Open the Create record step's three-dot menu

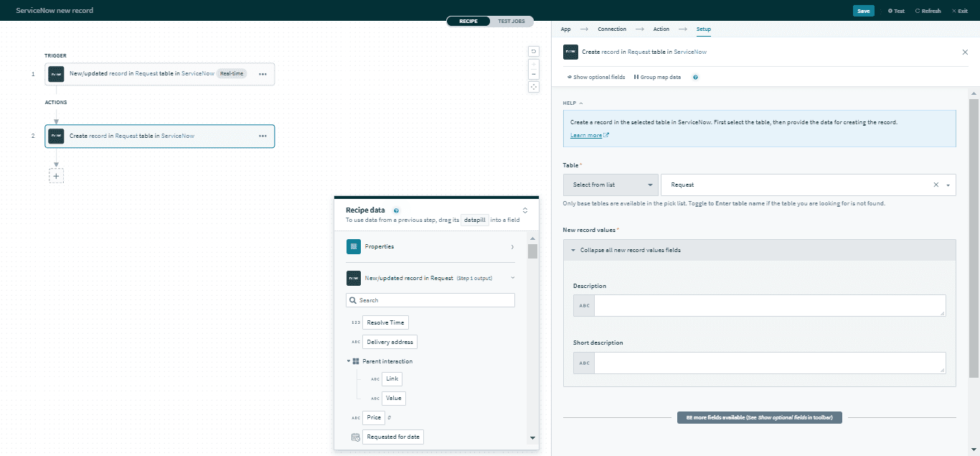(263, 136)
